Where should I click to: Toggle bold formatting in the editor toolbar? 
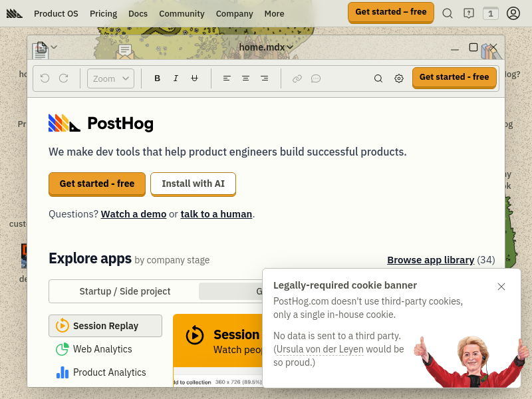click(x=158, y=78)
